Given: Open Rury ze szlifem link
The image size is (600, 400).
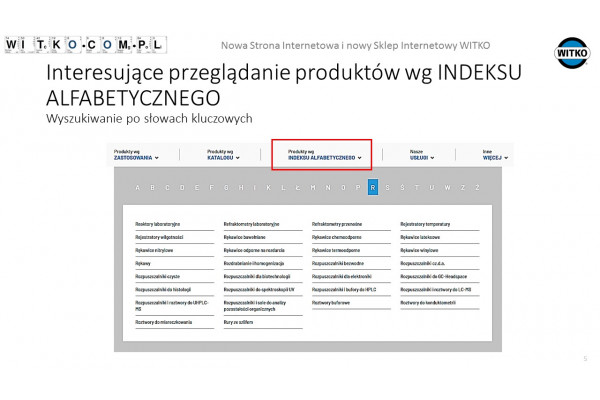Looking at the screenshot, I should pyautogui.click(x=238, y=322).
